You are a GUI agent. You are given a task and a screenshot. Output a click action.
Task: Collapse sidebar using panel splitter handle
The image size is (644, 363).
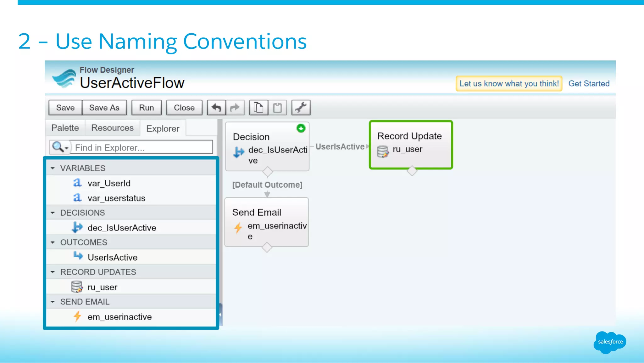(220, 314)
